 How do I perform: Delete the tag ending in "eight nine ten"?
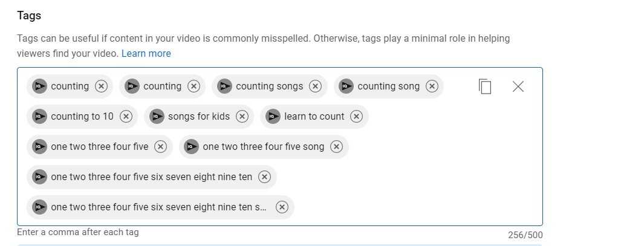click(x=264, y=177)
